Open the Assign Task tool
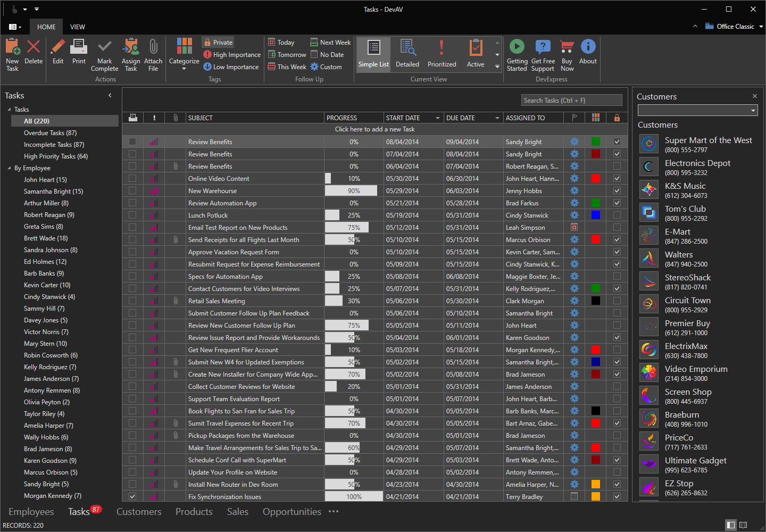766x532 pixels. 130,53
